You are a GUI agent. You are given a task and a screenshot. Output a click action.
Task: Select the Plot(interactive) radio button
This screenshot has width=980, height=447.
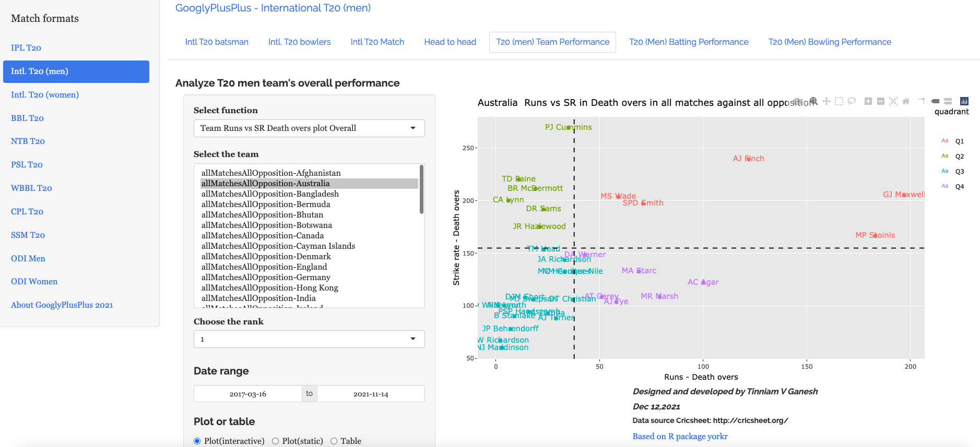tap(197, 441)
